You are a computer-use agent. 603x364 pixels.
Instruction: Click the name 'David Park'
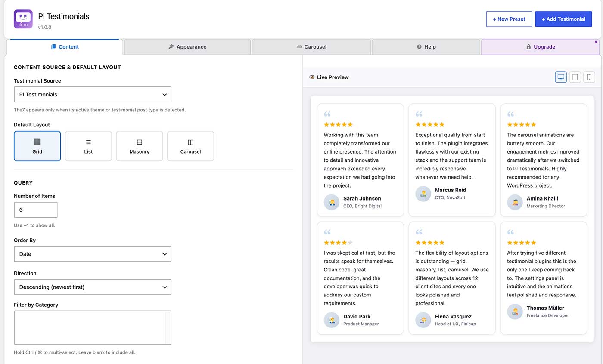coord(357,316)
